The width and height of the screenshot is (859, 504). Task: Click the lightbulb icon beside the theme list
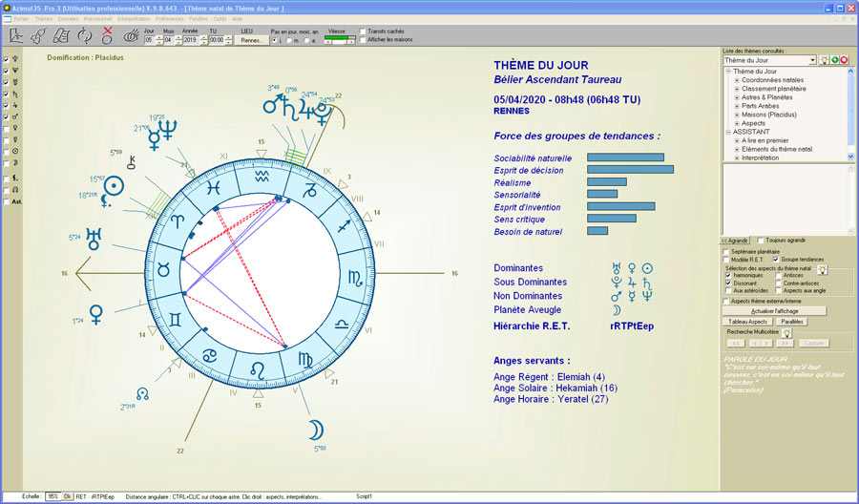point(823,60)
